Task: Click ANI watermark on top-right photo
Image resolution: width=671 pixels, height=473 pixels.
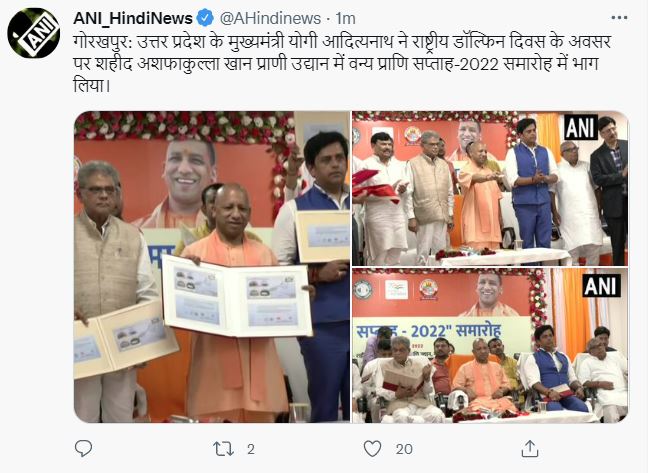Action: 581,127
